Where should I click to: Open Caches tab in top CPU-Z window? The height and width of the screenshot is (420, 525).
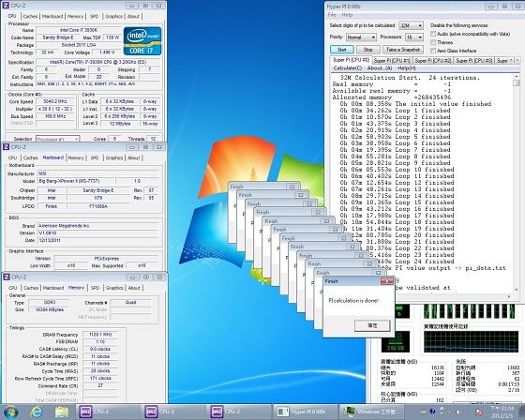coord(30,17)
